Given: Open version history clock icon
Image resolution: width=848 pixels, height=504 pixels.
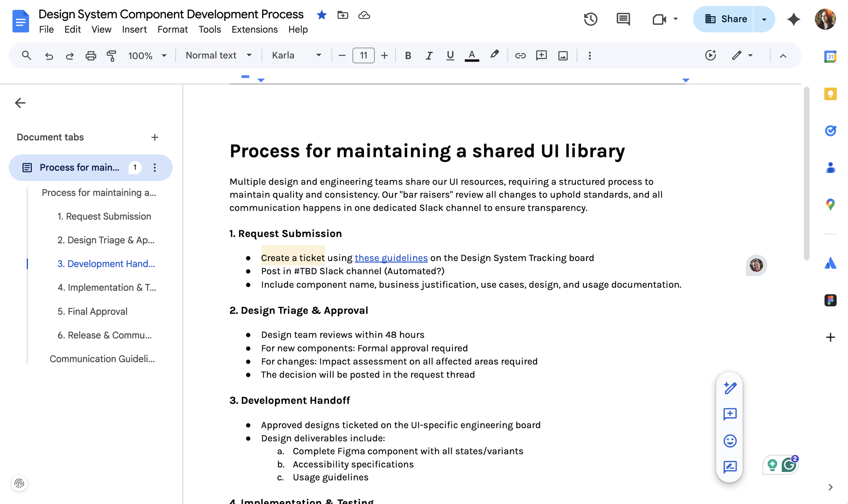Looking at the screenshot, I should pyautogui.click(x=590, y=19).
